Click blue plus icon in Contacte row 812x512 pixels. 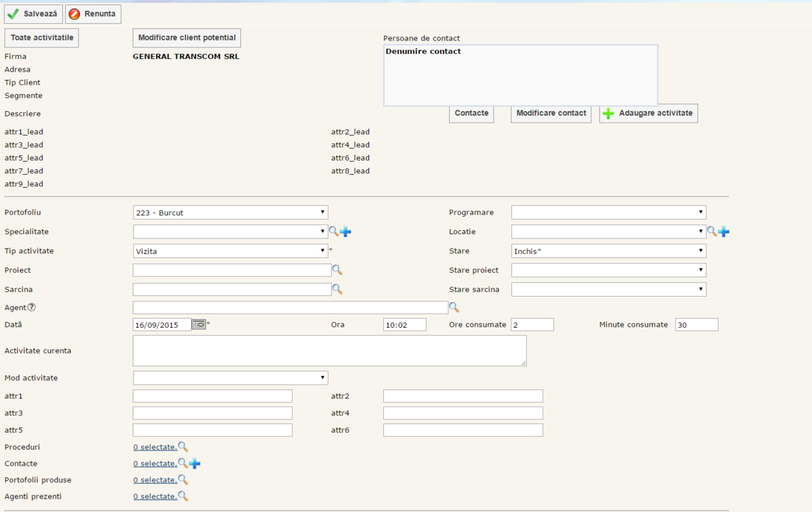195,464
